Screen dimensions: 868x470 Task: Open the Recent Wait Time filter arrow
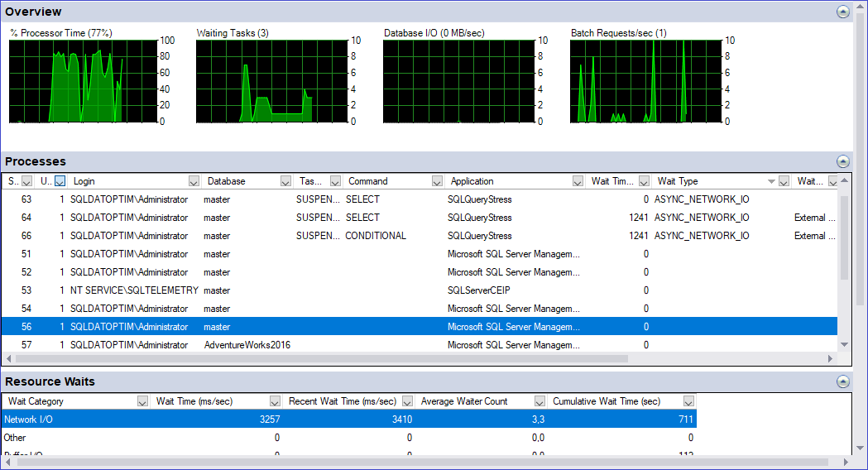pos(406,401)
